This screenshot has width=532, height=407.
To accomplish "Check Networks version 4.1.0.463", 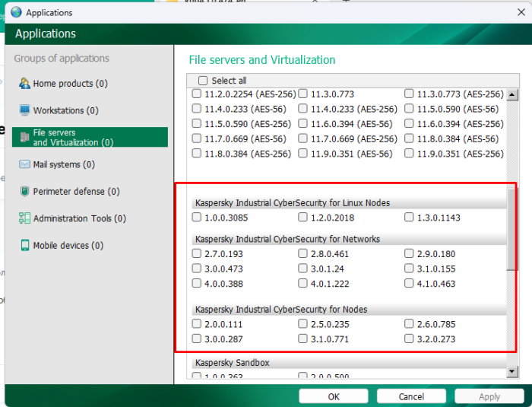I will [x=409, y=284].
